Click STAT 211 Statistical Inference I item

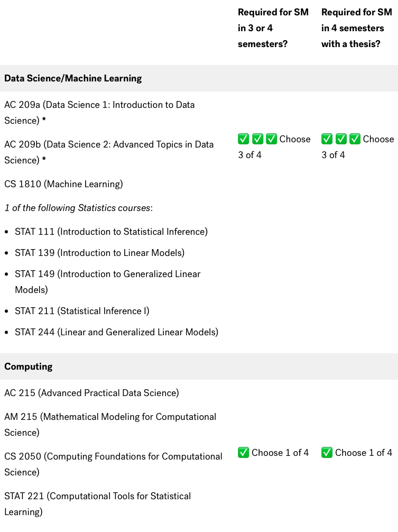pyautogui.click(x=82, y=311)
